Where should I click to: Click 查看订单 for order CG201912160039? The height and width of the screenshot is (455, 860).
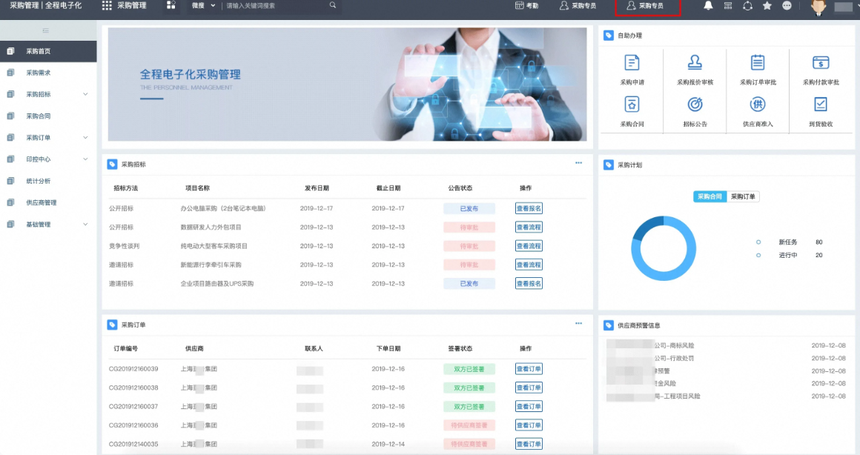pos(529,369)
